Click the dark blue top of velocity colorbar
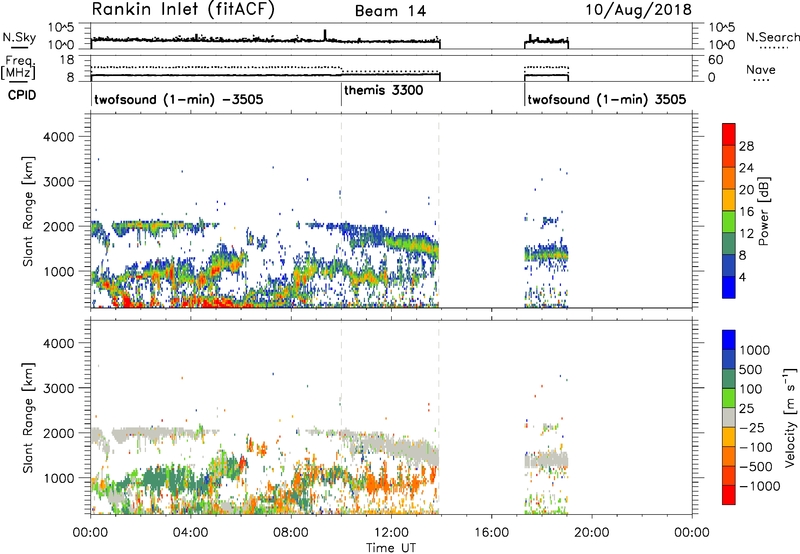The height and width of the screenshot is (554, 800). point(729,340)
